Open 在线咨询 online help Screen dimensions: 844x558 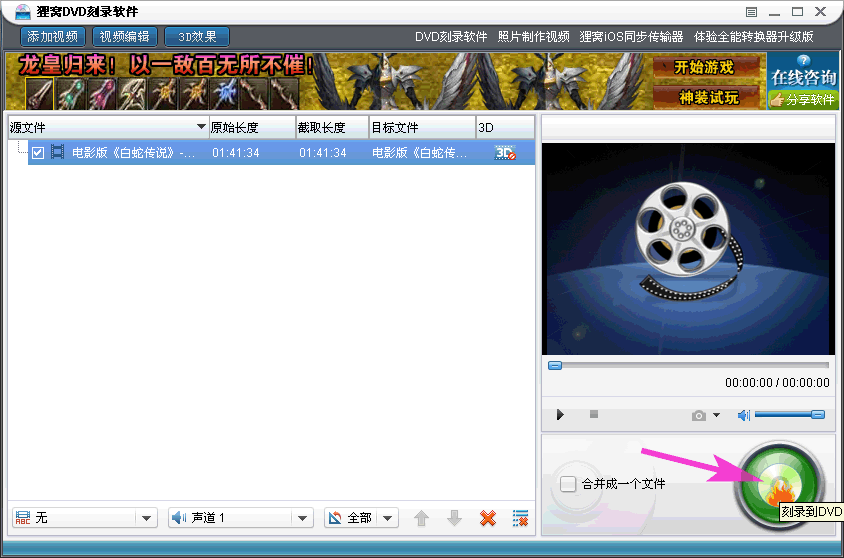(x=803, y=72)
